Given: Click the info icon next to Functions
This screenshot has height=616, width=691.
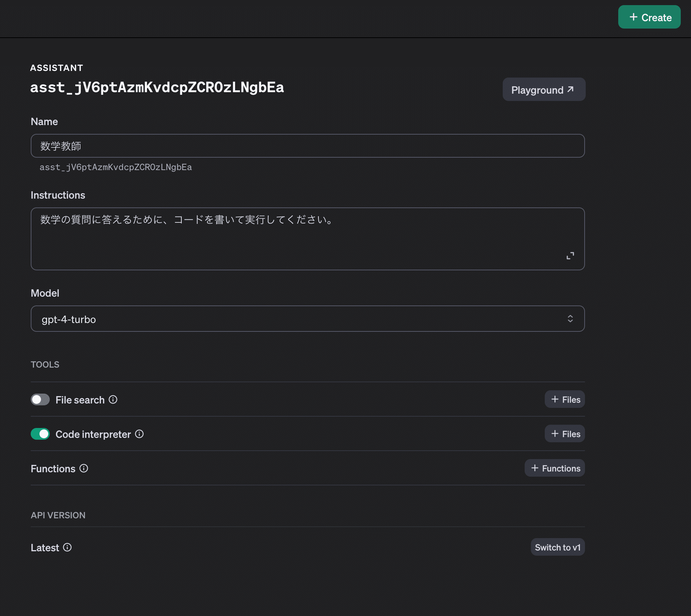Looking at the screenshot, I should [84, 468].
